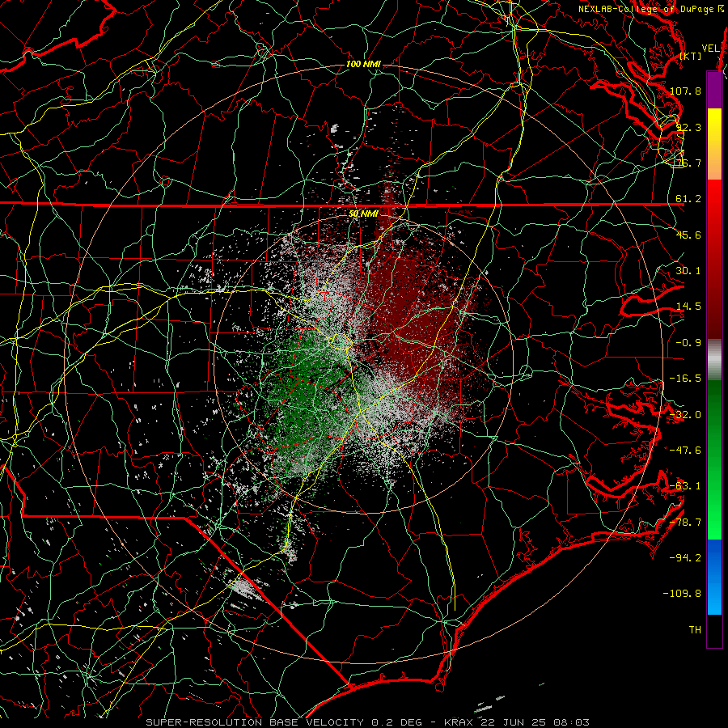Click the 100 NMI range ring label
This screenshot has height=728, width=728.
click(x=363, y=64)
